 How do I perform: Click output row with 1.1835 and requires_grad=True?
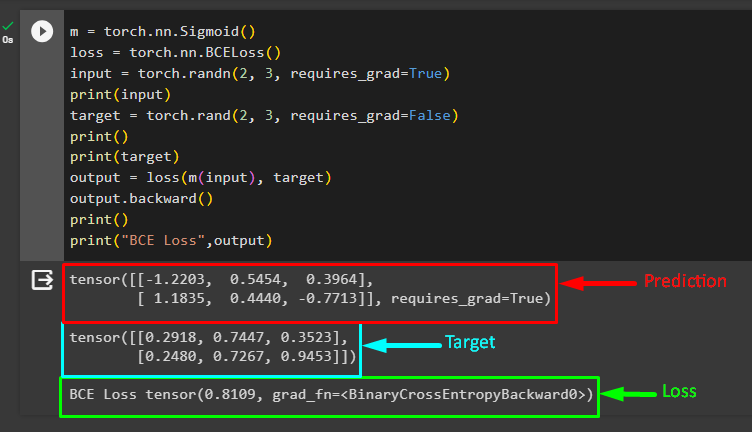click(x=344, y=299)
